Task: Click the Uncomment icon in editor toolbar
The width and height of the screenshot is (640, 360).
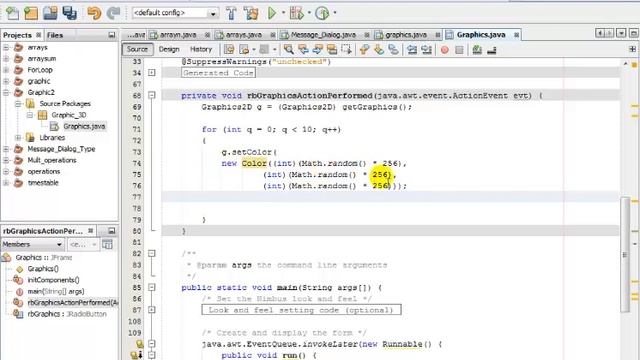Action: coord(492,50)
